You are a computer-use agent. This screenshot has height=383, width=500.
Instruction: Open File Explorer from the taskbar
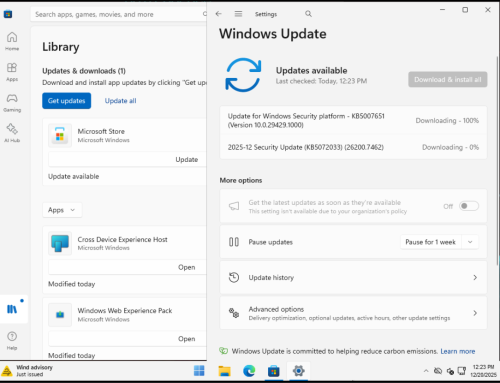(224, 371)
